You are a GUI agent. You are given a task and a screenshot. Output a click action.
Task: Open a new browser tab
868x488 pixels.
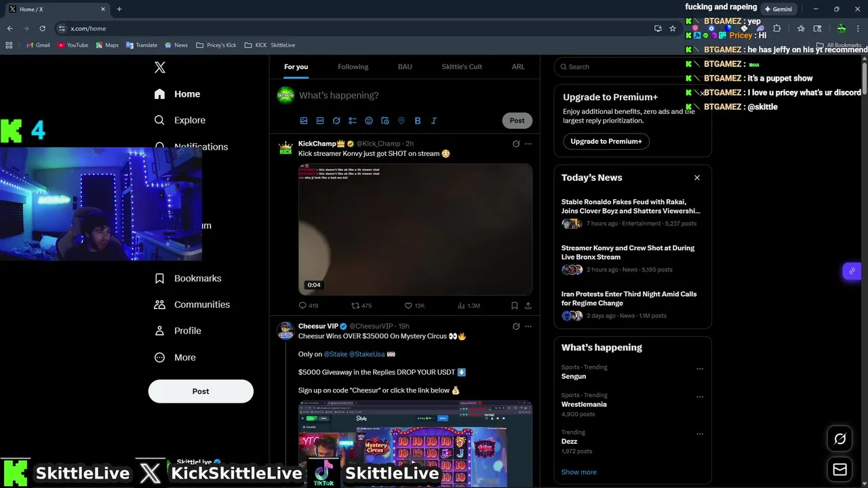119,9
